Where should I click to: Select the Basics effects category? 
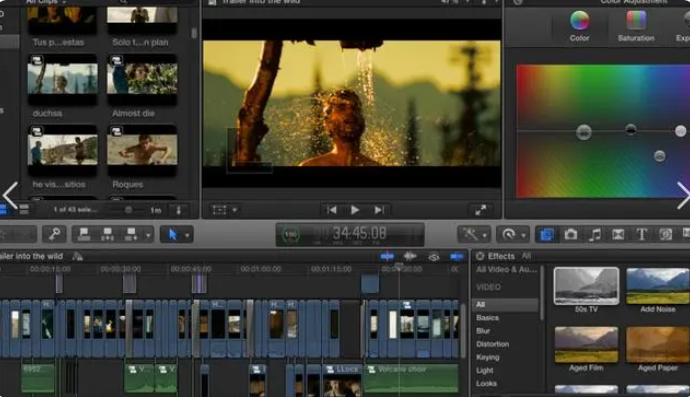click(487, 318)
